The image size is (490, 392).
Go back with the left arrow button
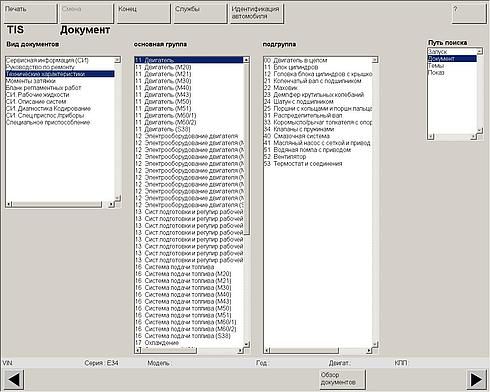coord(13,379)
